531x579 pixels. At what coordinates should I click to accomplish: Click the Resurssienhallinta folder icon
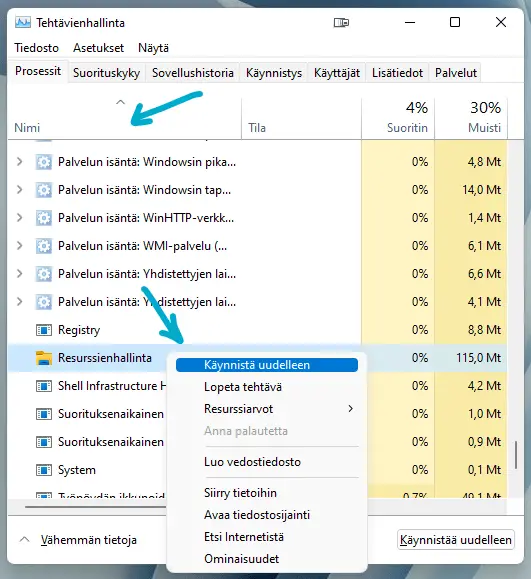pos(44,358)
